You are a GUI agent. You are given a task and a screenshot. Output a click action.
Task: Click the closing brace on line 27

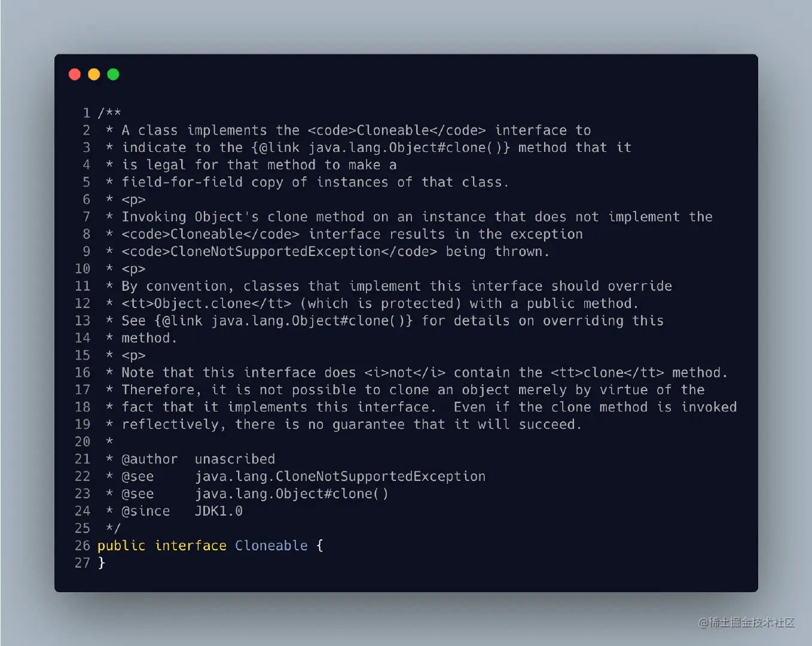point(102,563)
